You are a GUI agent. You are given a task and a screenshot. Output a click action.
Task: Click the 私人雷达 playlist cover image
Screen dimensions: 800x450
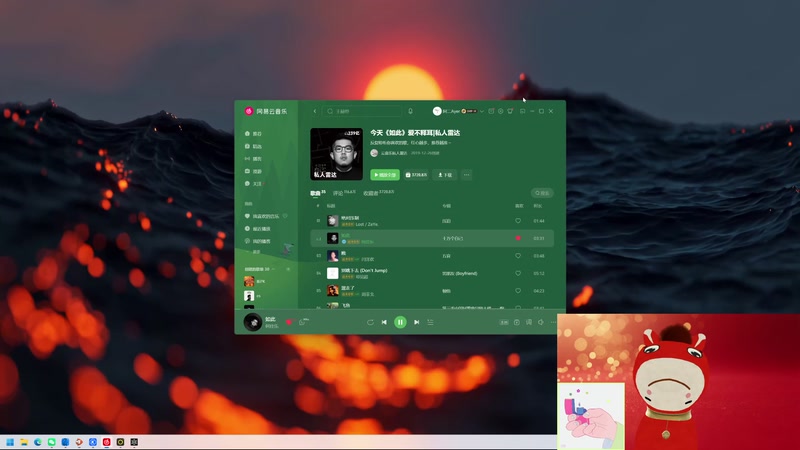(337, 154)
